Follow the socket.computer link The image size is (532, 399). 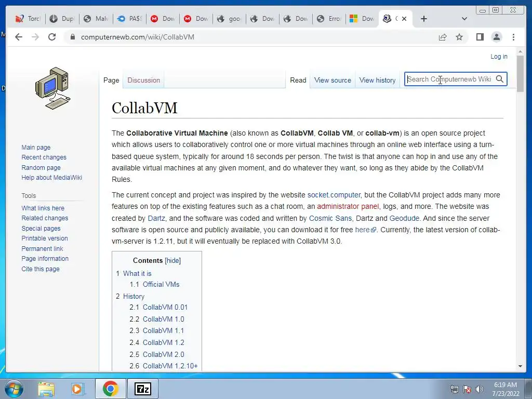click(x=334, y=195)
